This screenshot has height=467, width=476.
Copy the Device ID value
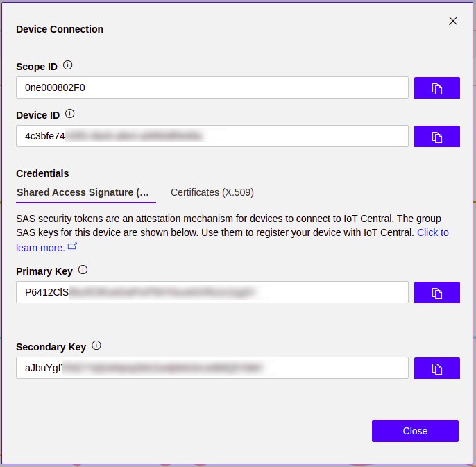point(436,137)
